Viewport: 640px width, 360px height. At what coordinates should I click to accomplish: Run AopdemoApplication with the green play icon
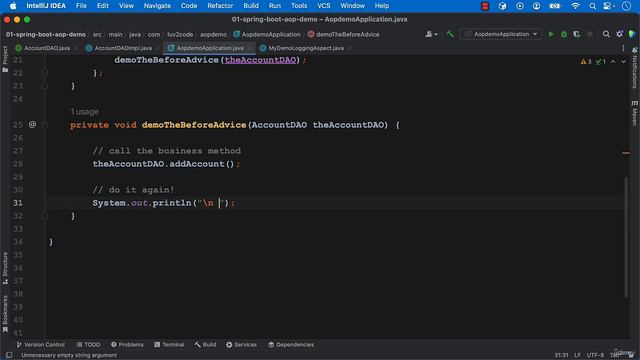pos(551,34)
